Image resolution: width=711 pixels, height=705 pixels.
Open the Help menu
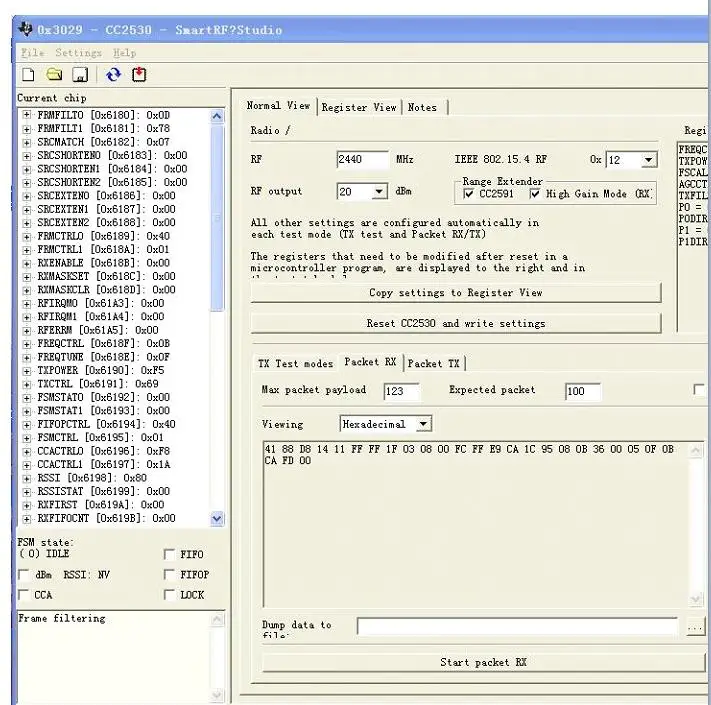click(x=124, y=53)
